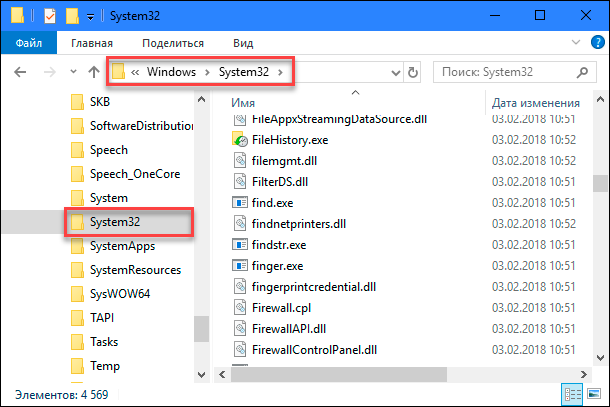Click the file list vertical scrollbar thumb

point(600,183)
